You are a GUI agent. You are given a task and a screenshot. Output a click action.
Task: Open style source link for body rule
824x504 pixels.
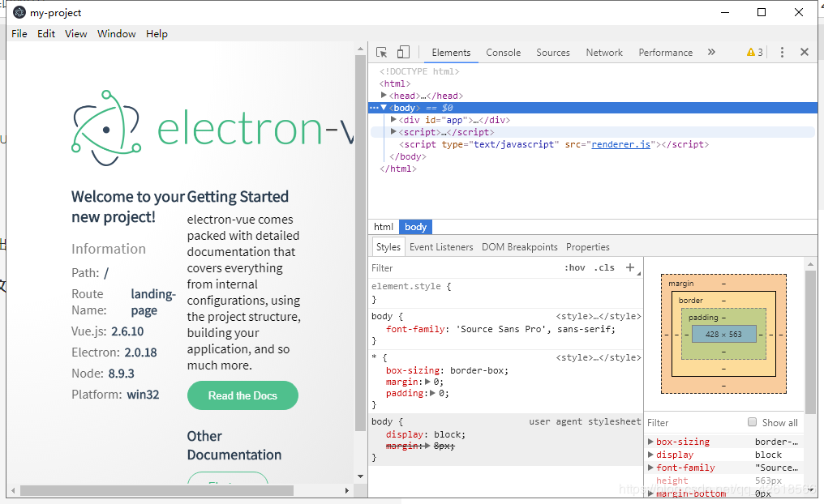point(598,316)
